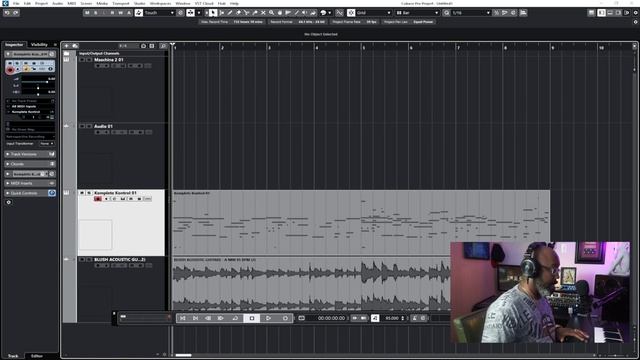Expand the Track Versions inspector section
The width and height of the screenshot is (640, 360).
pyautogui.click(x=30, y=154)
